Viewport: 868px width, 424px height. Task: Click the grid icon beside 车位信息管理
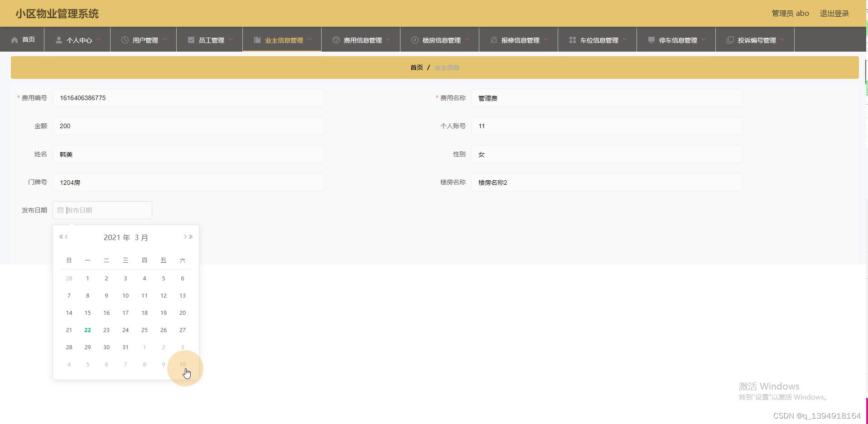point(572,40)
